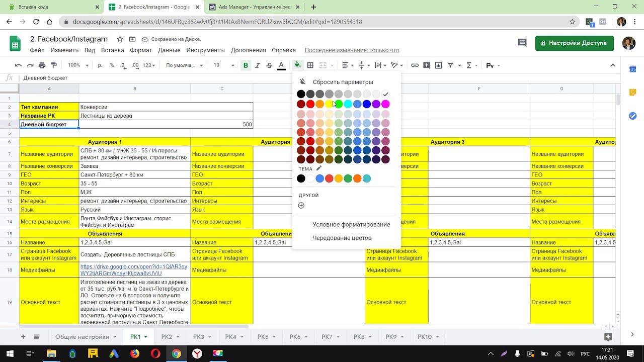Toggle strikethrough formatting
Screen dimensions: 644x362
[x=269, y=65]
